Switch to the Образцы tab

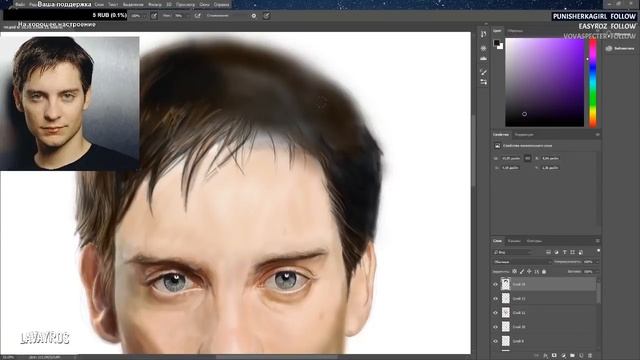click(515, 31)
